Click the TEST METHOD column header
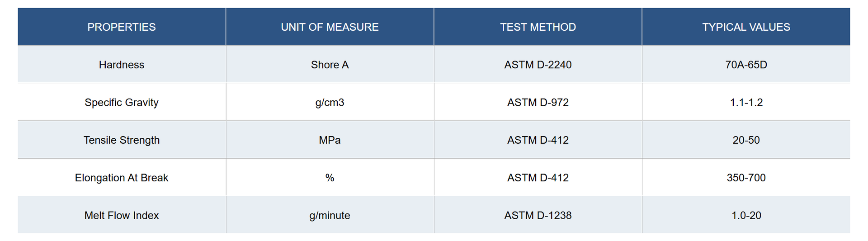 538,27
